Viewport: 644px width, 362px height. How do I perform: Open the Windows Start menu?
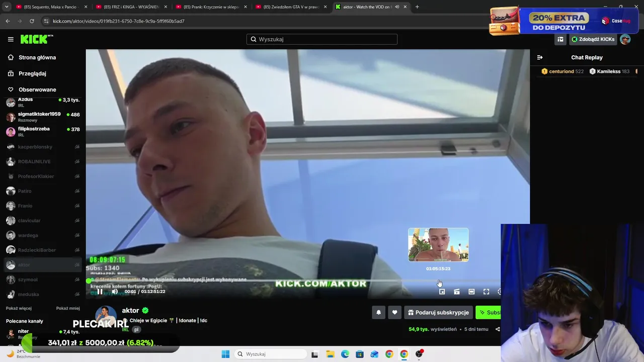[x=225, y=354]
